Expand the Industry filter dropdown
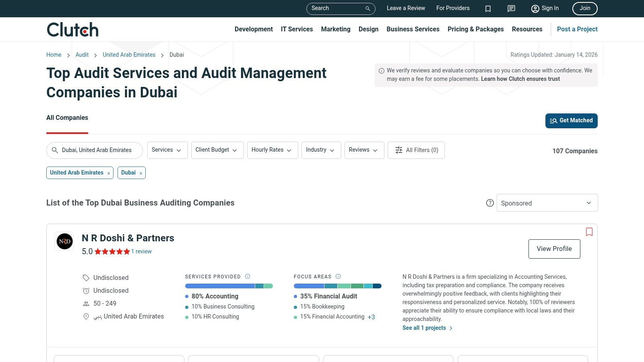 pos(321,150)
